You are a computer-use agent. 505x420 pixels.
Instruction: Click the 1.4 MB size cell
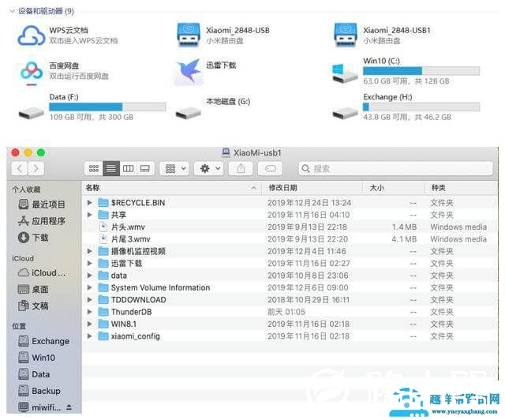pyautogui.click(x=404, y=227)
